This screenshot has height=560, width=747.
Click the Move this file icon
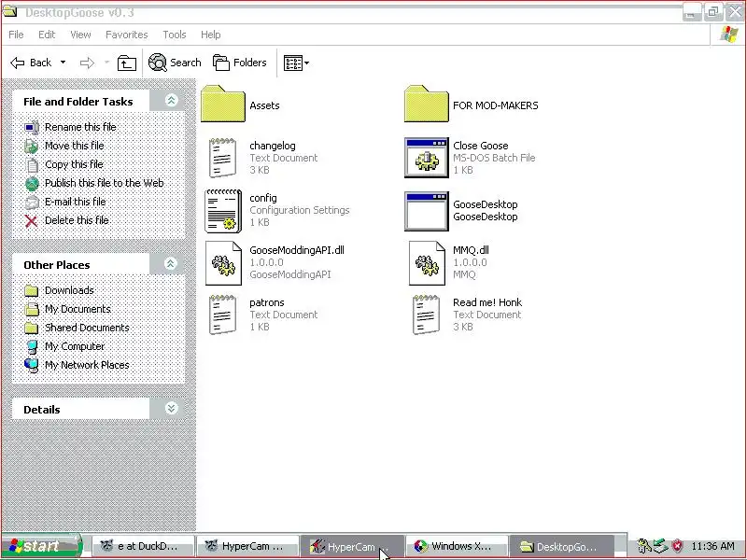(x=32, y=146)
